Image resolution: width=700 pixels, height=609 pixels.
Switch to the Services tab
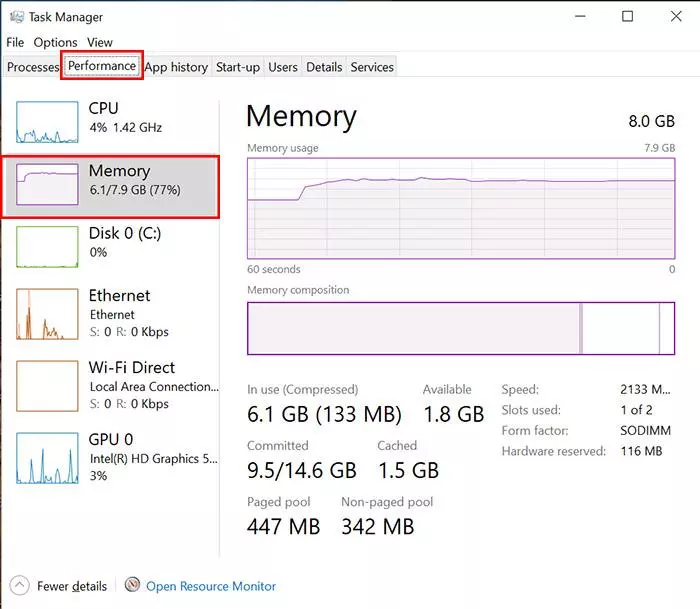[x=372, y=67]
